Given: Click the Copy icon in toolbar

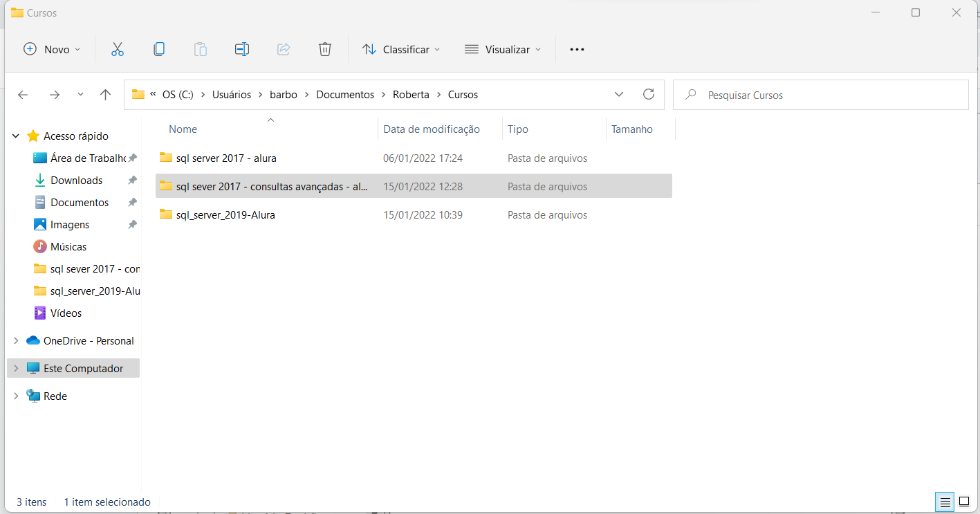Looking at the screenshot, I should (x=159, y=49).
